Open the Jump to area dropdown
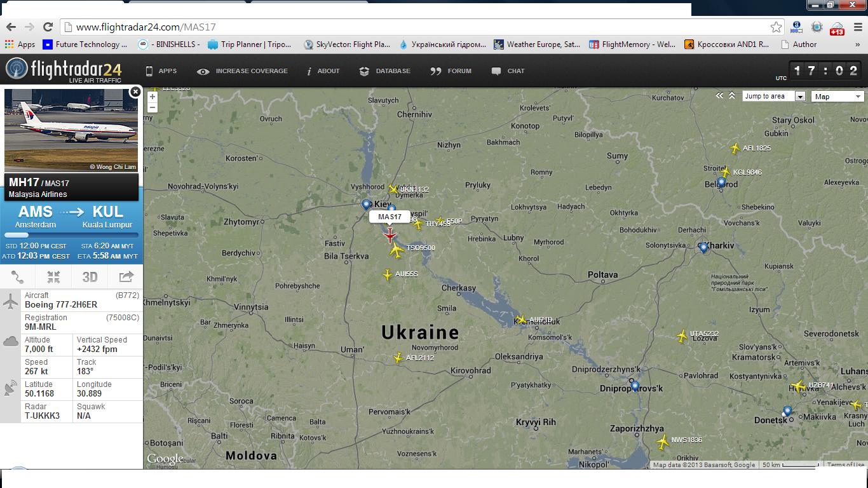This screenshot has height=488, width=868. pyautogui.click(x=774, y=97)
